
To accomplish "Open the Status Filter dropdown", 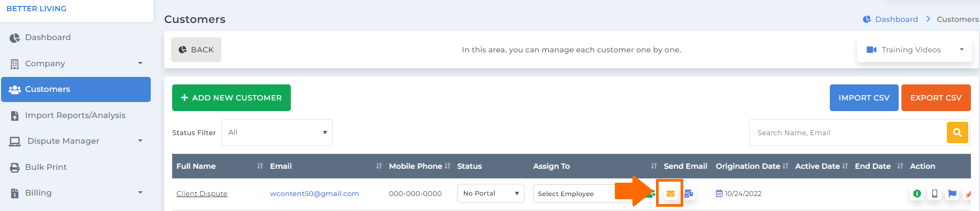I will click(277, 132).
